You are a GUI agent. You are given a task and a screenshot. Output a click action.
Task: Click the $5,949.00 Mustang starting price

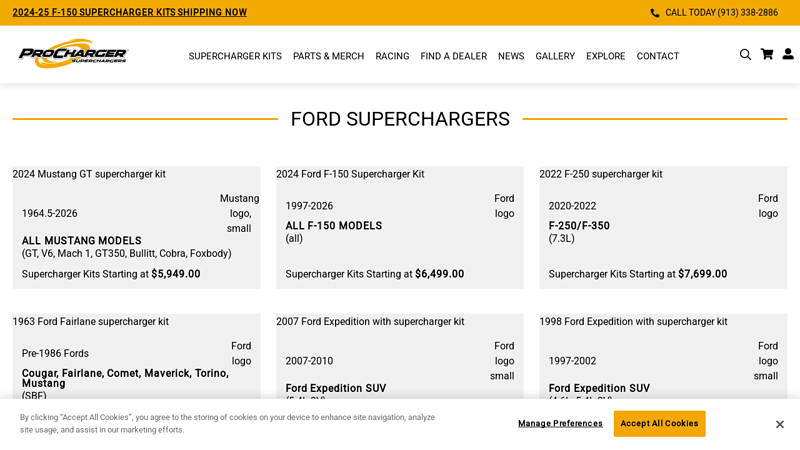[176, 274]
